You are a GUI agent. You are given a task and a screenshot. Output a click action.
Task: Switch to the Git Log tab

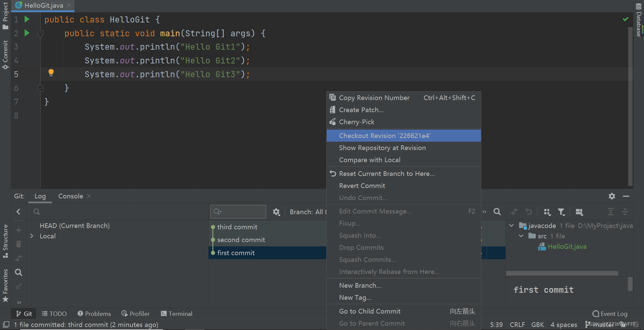pyautogui.click(x=40, y=196)
